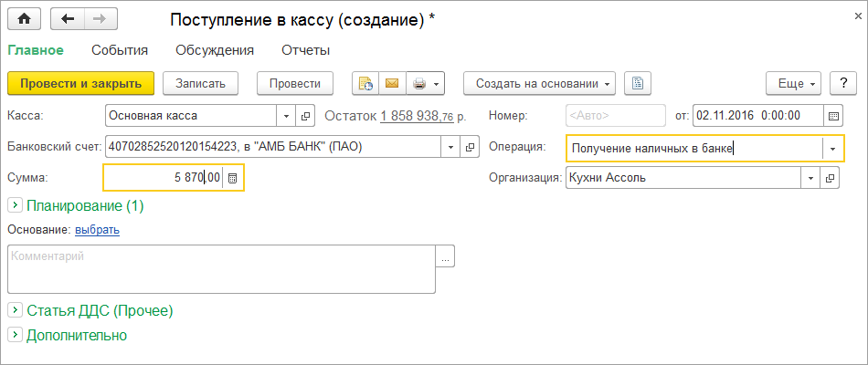Switch to the События tab

(x=120, y=50)
